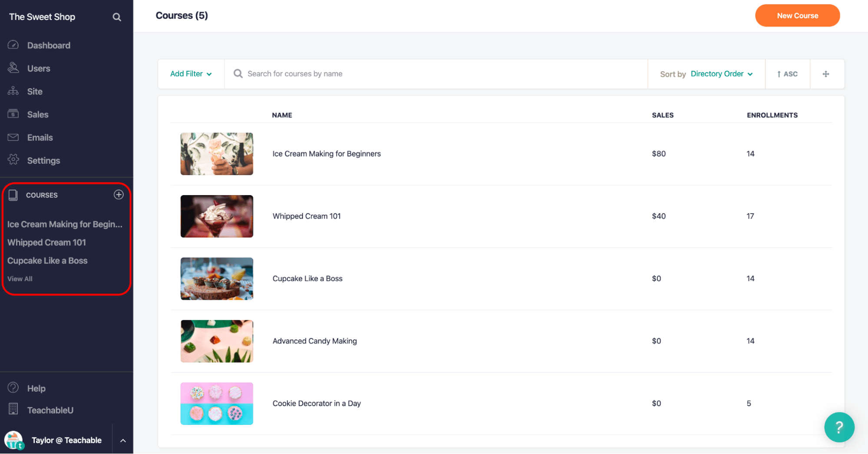Select the Sales icon
868x454 pixels.
tap(13, 114)
